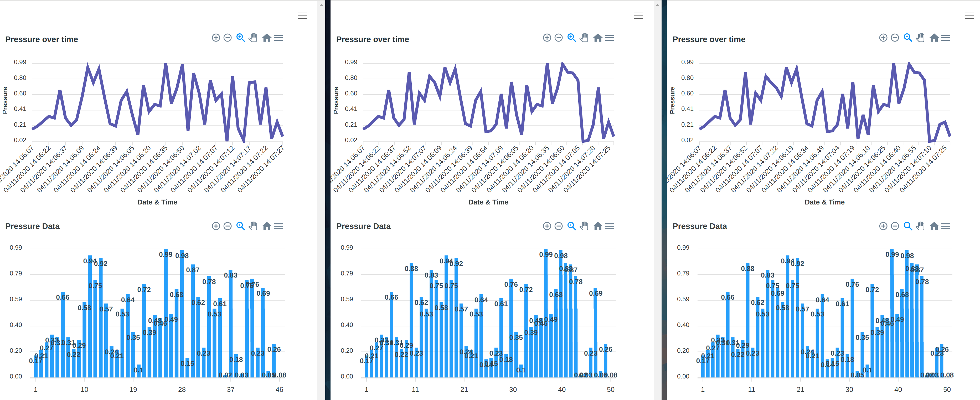The height and width of the screenshot is (400, 980).
Task: Click the 0.99 bar label in left Pressure Data chart
Action: (x=166, y=254)
